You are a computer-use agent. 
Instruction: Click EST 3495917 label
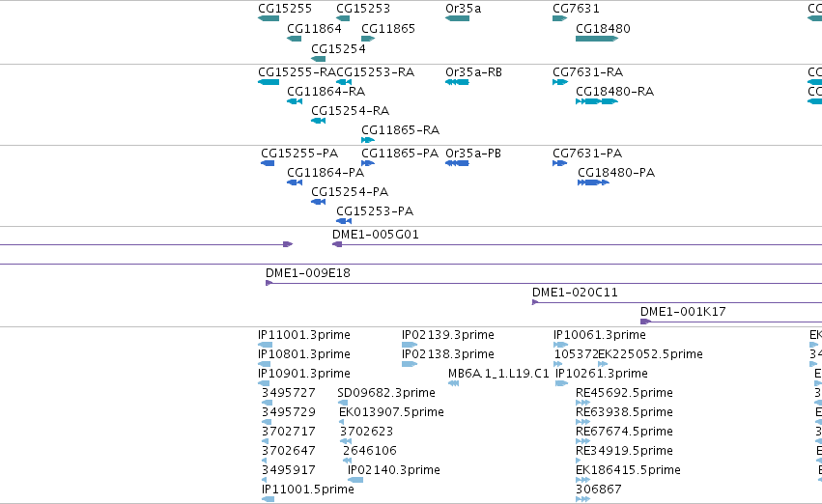(289, 470)
